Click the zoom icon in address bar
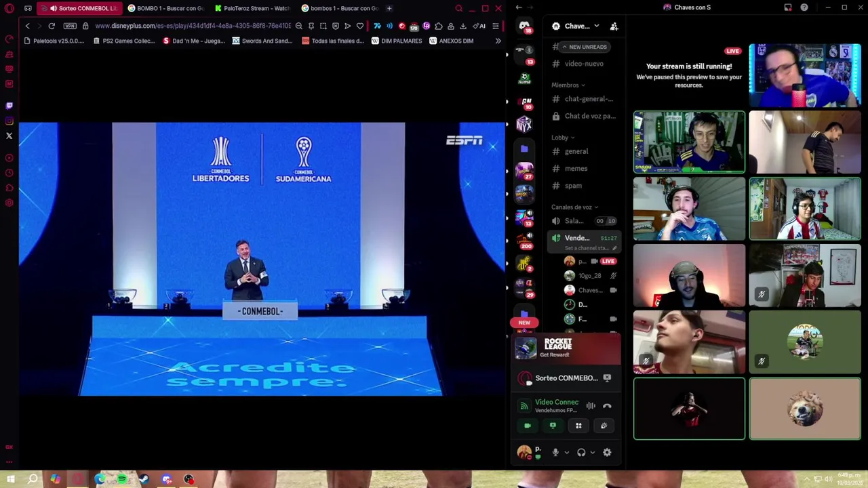The height and width of the screenshot is (488, 868). point(298,26)
